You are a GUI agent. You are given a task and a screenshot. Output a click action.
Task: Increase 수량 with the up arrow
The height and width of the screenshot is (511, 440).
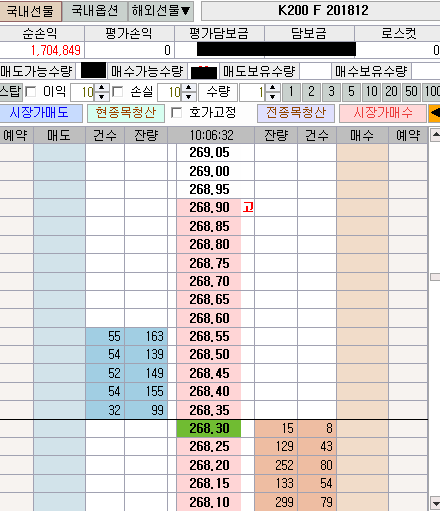click(273, 88)
